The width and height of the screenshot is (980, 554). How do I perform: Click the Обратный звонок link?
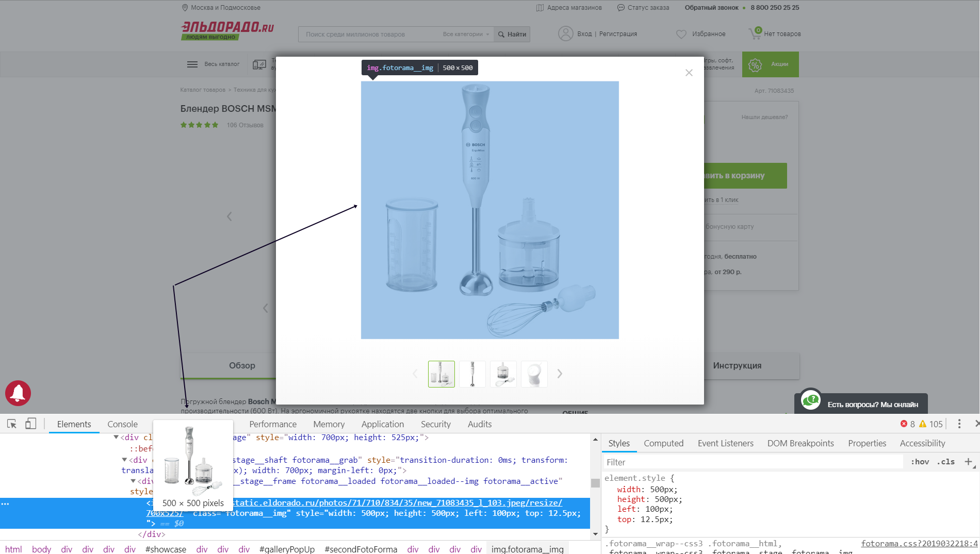(711, 8)
